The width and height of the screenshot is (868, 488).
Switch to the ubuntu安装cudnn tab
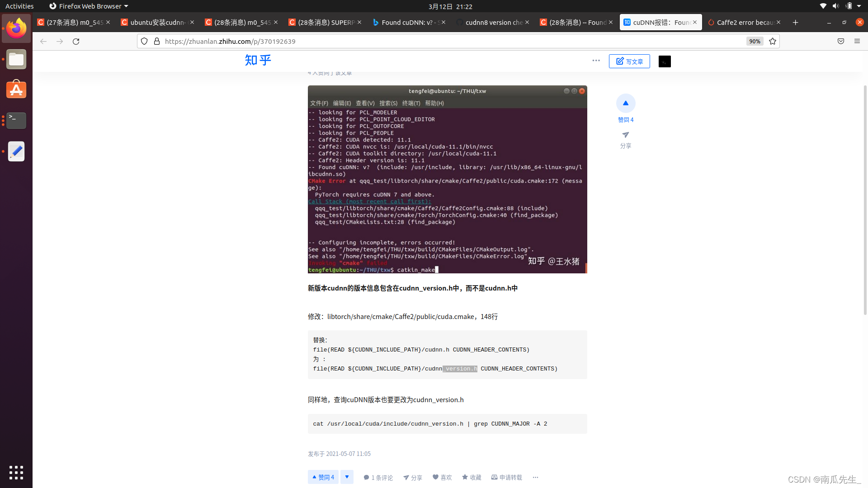(156, 22)
